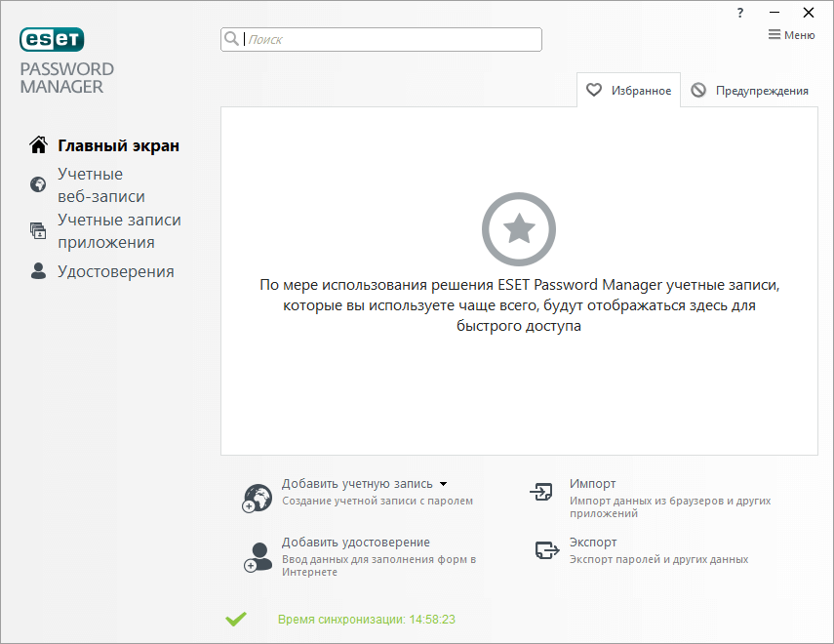834x644 pixels.
Task: Open Импорт to import browser data
Action: [592, 482]
